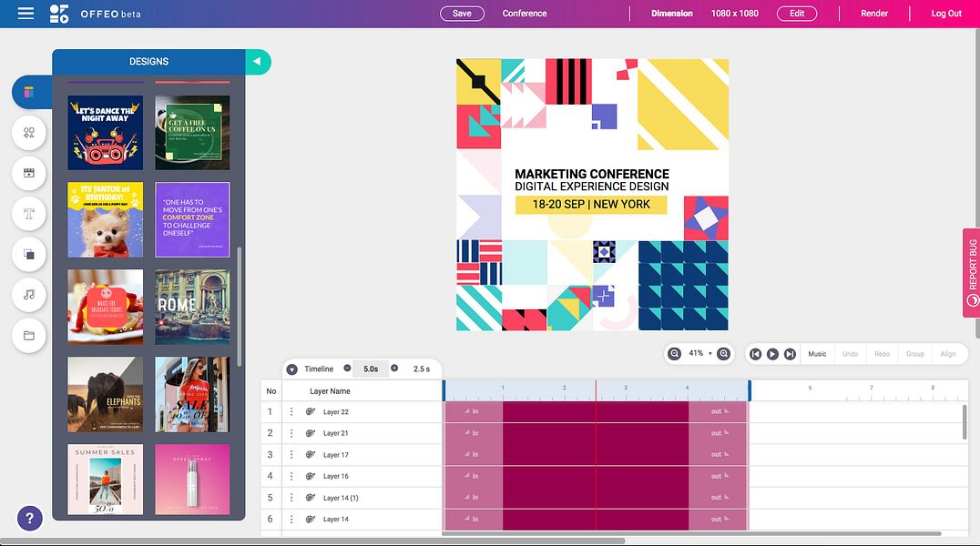Viewport: 980px width, 546px height.
Task: Play the animation preview
Action: [x=772, y=354]
